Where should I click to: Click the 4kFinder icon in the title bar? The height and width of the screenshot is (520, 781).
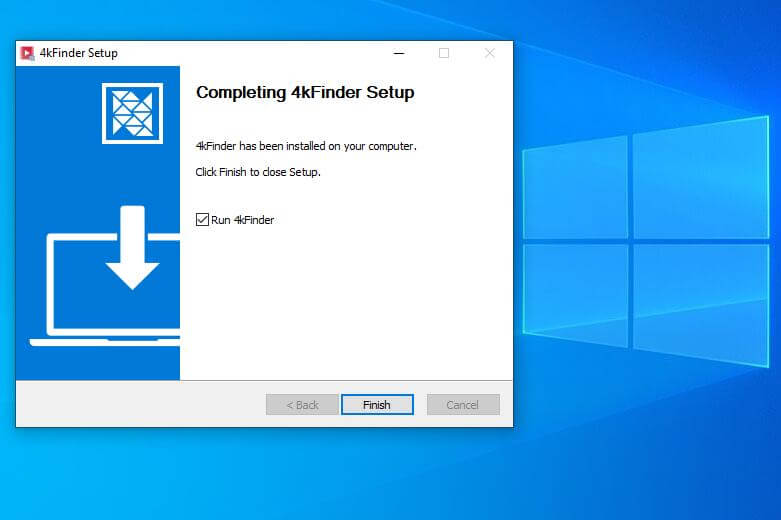coord(27,53)
